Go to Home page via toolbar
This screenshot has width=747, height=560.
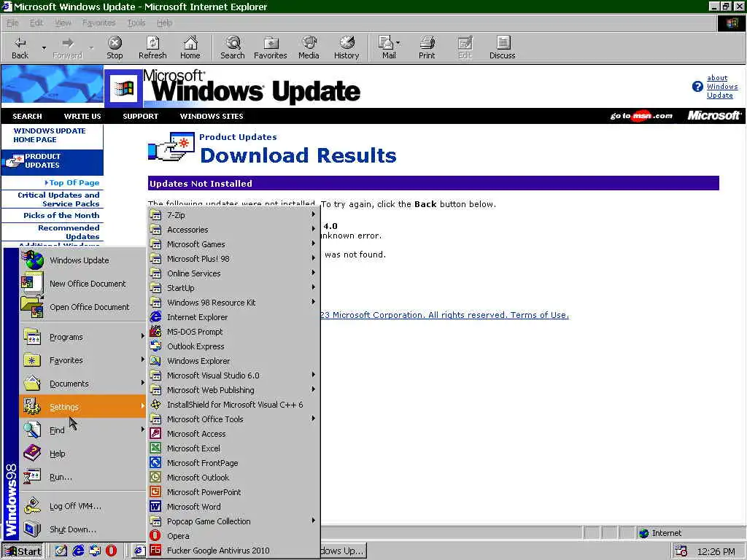coord(190,47)
